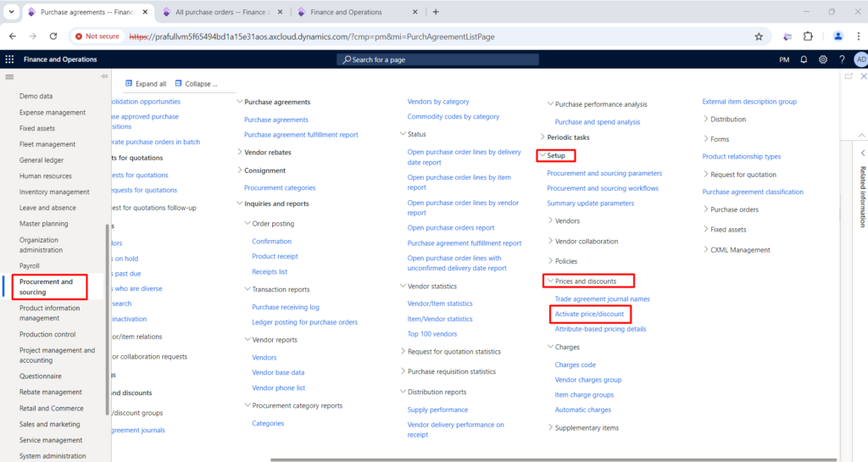Click the AD user avatar

861,59
